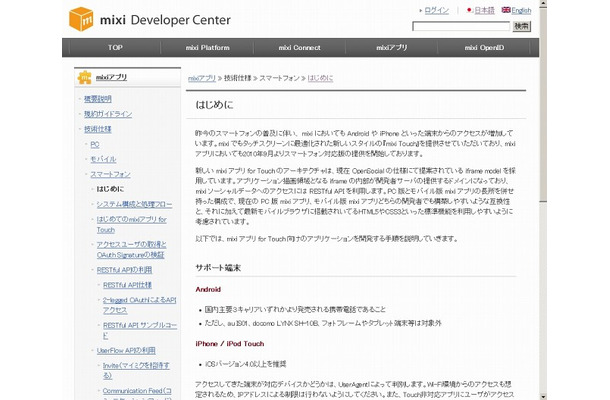Click the scrollbar down arrow

(x=543, y=396)
